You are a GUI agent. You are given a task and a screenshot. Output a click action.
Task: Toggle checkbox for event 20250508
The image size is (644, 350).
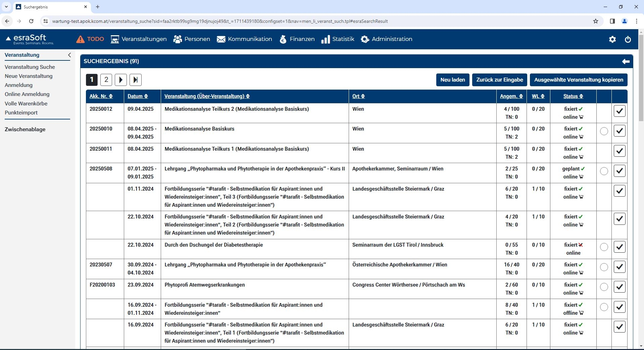620,171
